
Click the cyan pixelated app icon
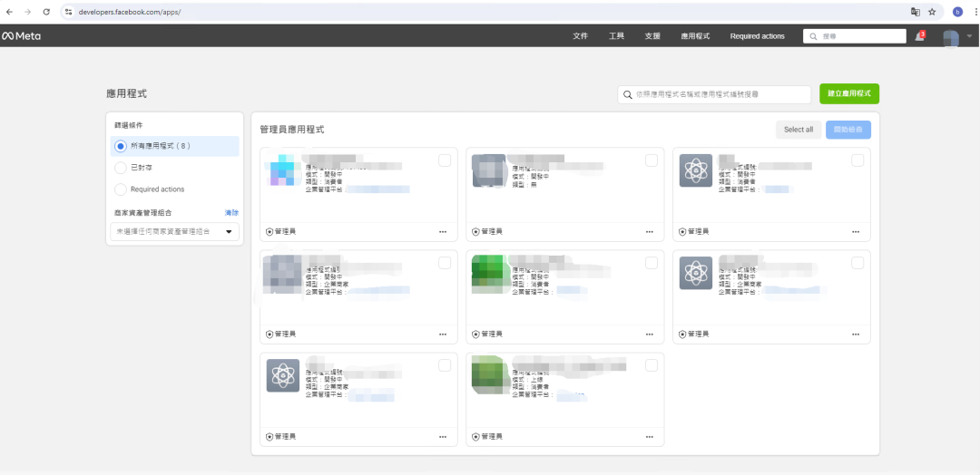(282, 170)
